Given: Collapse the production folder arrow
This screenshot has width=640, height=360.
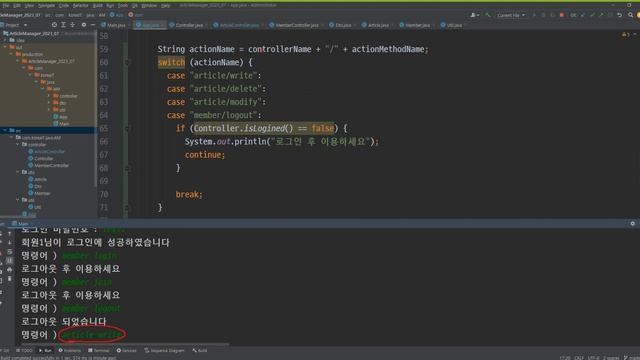Looking at the screenshot, I should (11, 54).
